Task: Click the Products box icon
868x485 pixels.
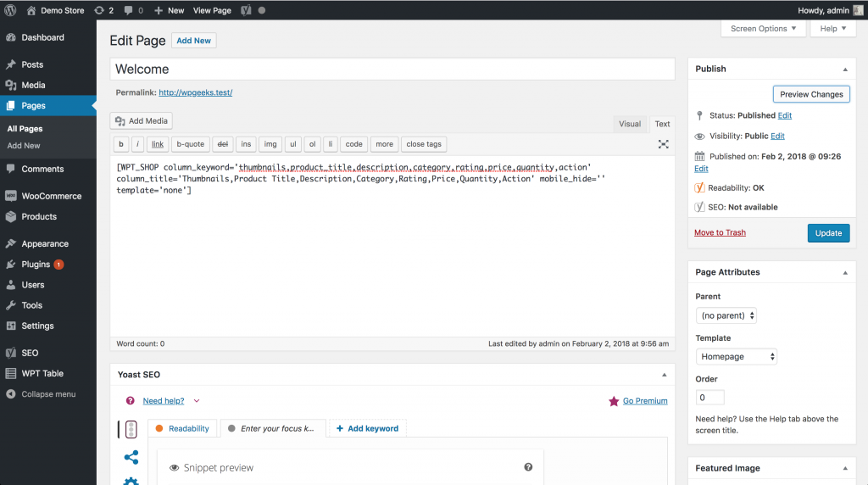Action: coord(10,216)
